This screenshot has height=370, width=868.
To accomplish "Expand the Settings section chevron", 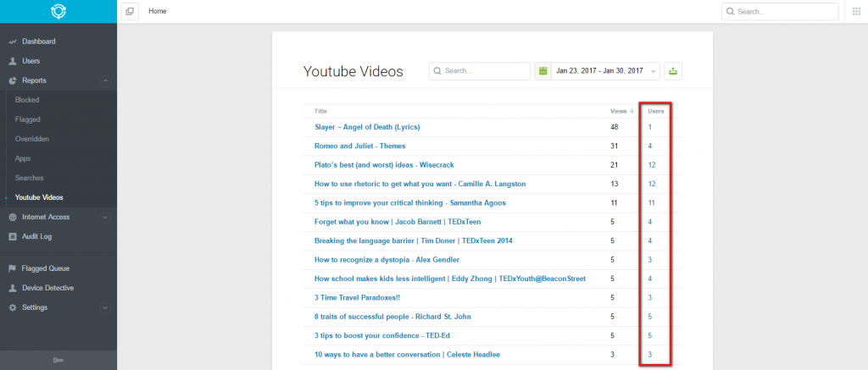I will [105, 307].
